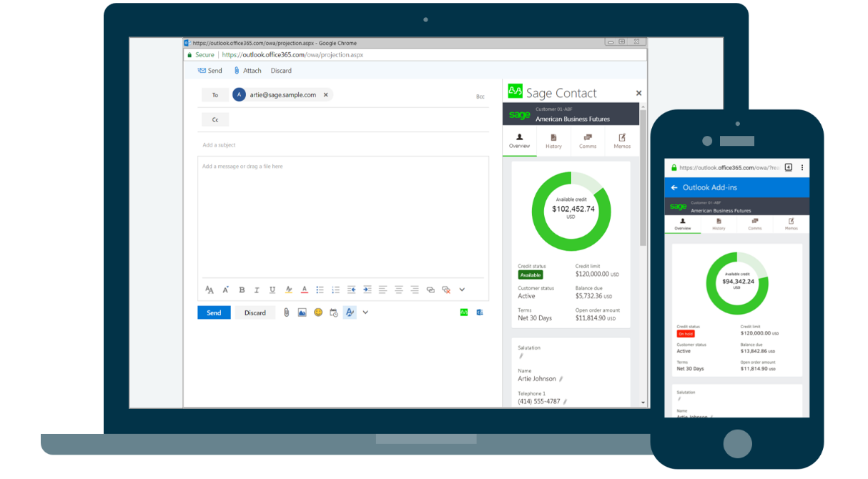Image resolution: width=868 pixels, height=479 pixels.
Task: Tap the History tab on the phone
Action: [x=719, y=224]
